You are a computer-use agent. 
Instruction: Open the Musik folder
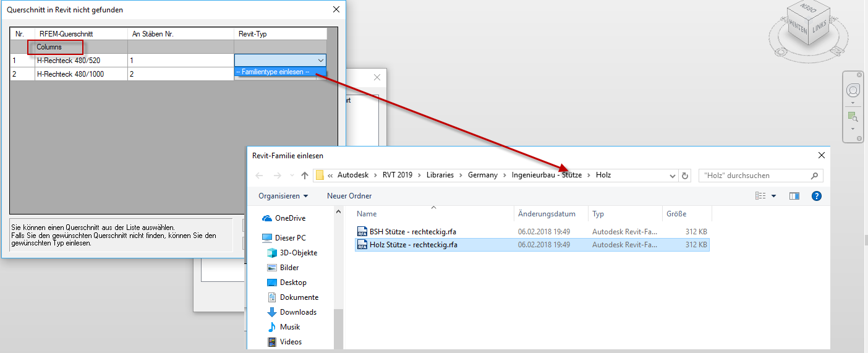click(283, 327)
